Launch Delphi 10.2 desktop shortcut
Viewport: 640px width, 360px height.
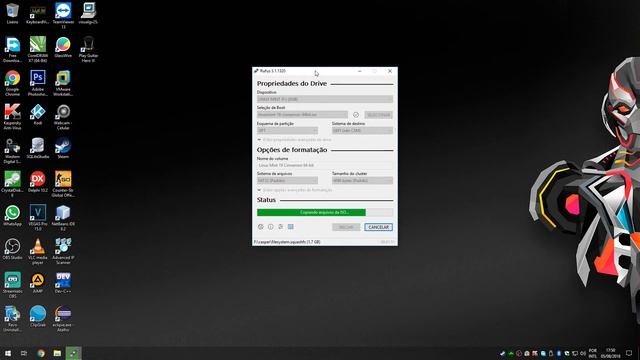38,182
